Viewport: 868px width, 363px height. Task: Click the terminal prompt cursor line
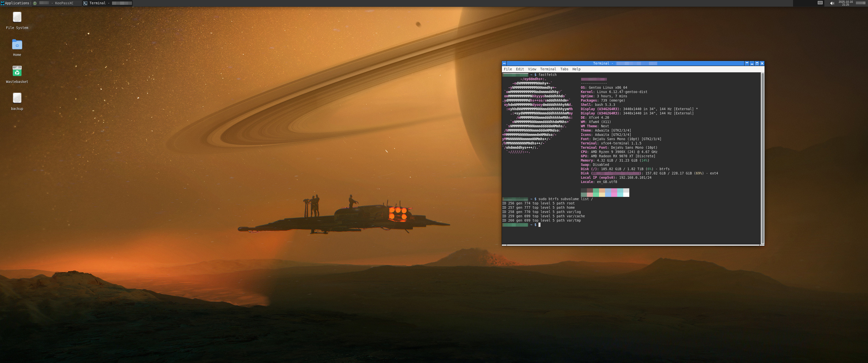click(539, 225)
